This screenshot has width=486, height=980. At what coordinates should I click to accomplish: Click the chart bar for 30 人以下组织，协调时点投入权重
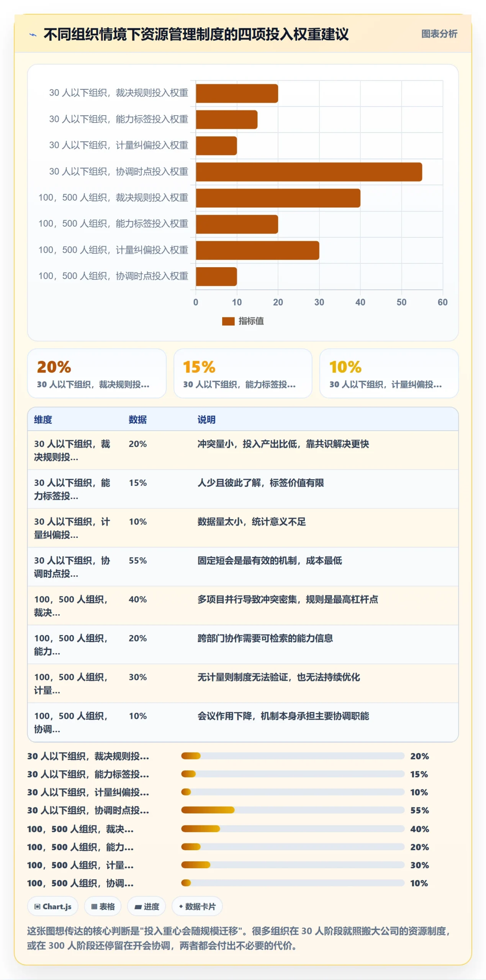tap(309, 172)
